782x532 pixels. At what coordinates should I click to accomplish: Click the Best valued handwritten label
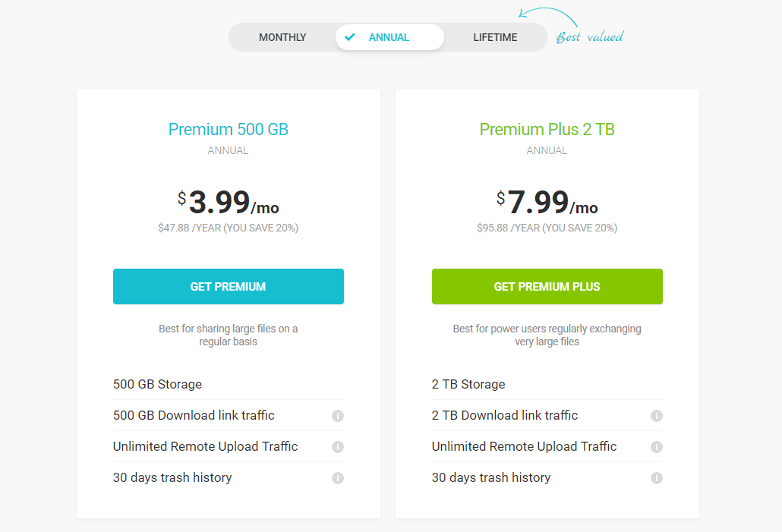pos(590,36)
